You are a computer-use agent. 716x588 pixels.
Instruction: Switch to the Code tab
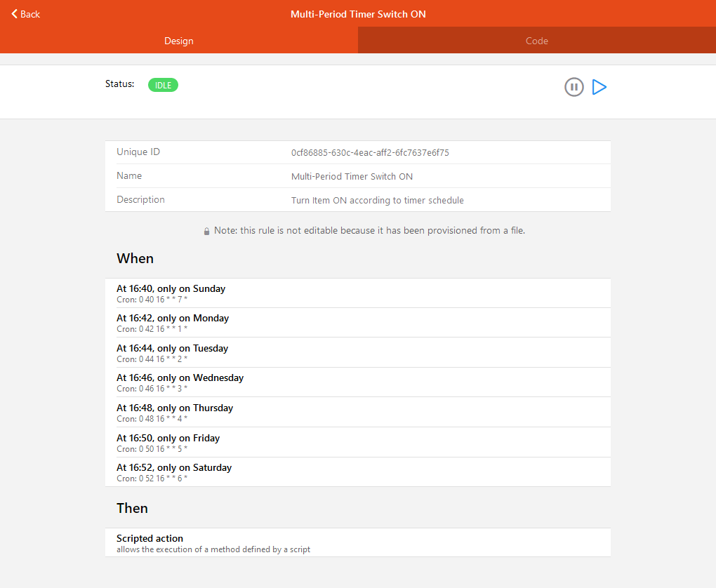(536, 41)
